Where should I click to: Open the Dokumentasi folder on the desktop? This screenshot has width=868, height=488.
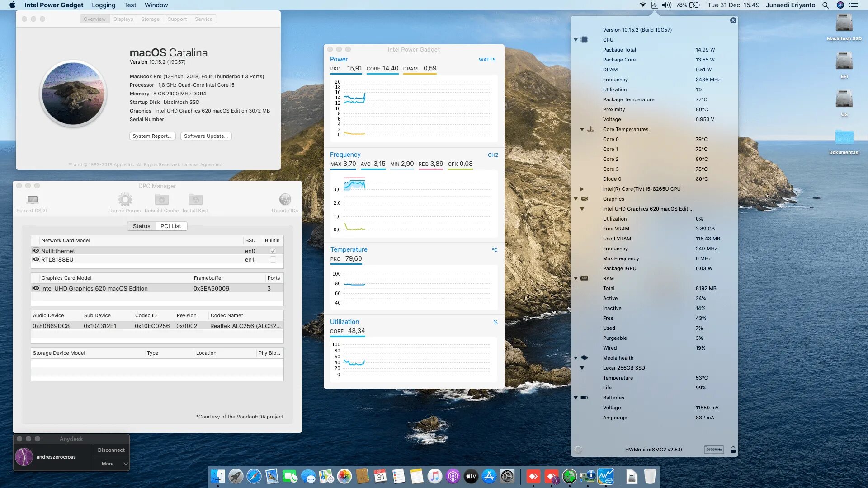844,138
